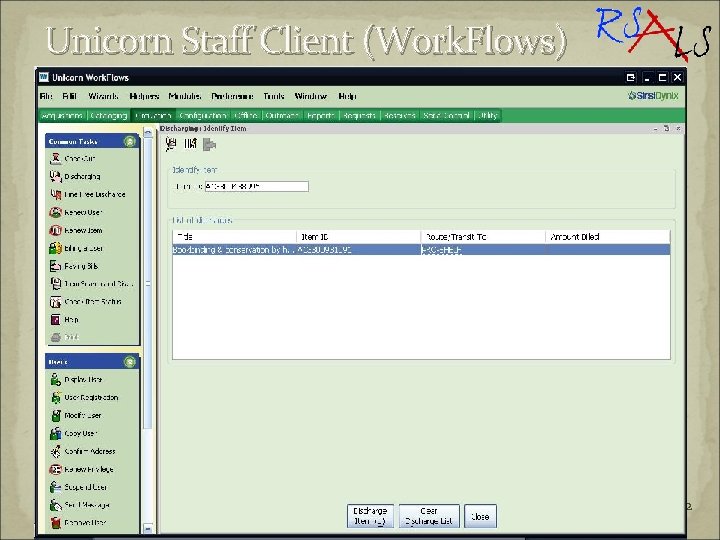Open the Remove User wizard
Viewport: 720px width, 540px height.
coord(78,523)
